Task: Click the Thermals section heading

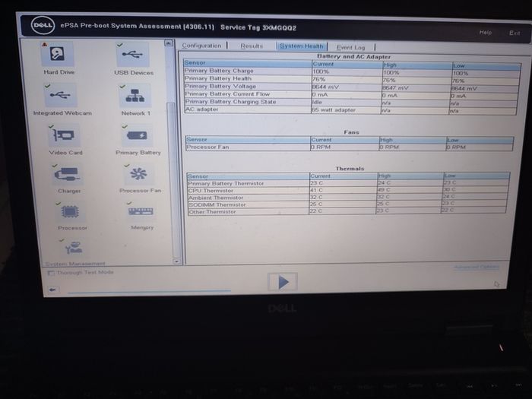Action: pyautogui.click(x=350, y=168)
